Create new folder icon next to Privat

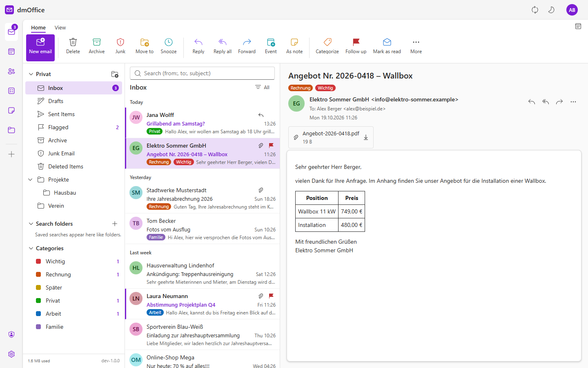[115, 74]
